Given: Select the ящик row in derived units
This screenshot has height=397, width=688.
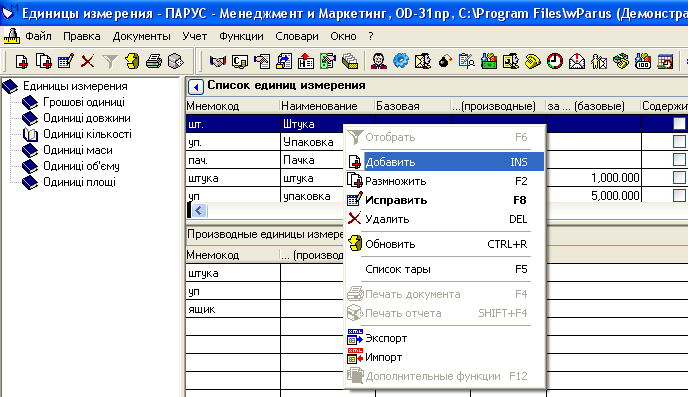Looking at the screenshot, I should pos(233,309).
